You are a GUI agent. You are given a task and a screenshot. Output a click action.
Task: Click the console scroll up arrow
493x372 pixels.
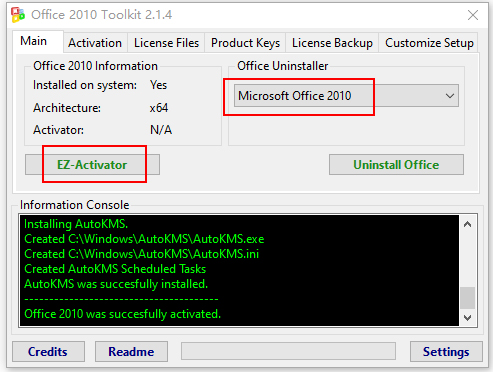(x=467, y=224)
